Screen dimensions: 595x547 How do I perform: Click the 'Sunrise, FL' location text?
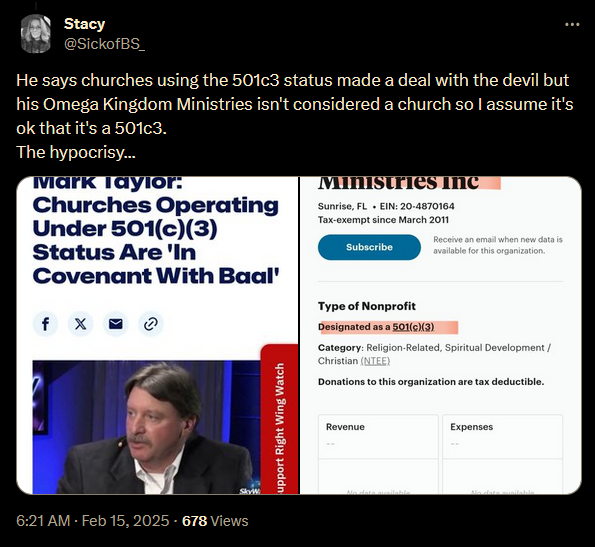(x=342, y=206)
